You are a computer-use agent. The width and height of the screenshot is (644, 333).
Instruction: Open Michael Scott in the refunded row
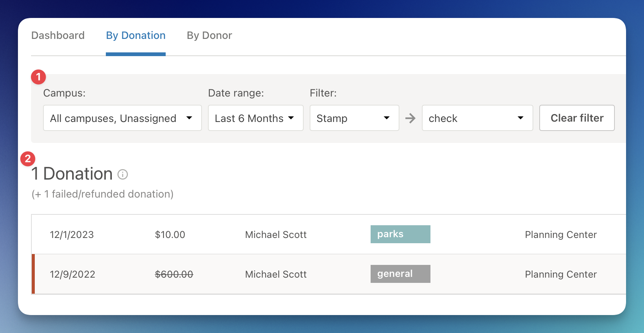276,274
